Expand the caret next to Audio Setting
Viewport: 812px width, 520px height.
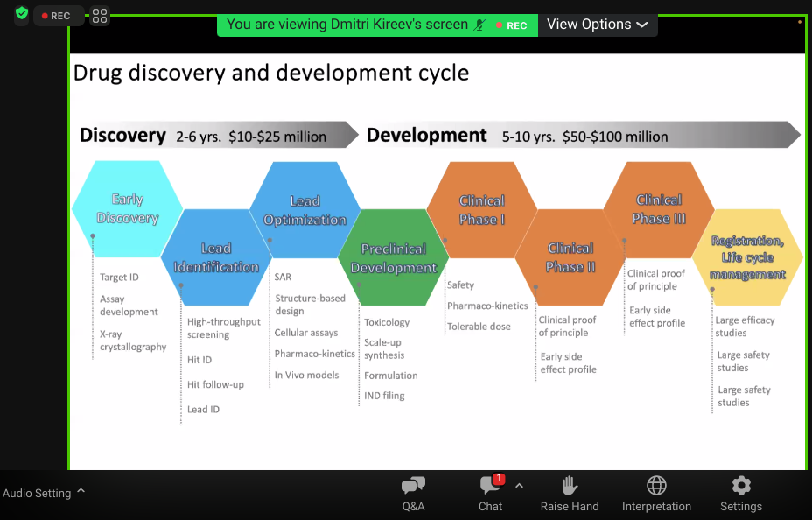point(81,492)
